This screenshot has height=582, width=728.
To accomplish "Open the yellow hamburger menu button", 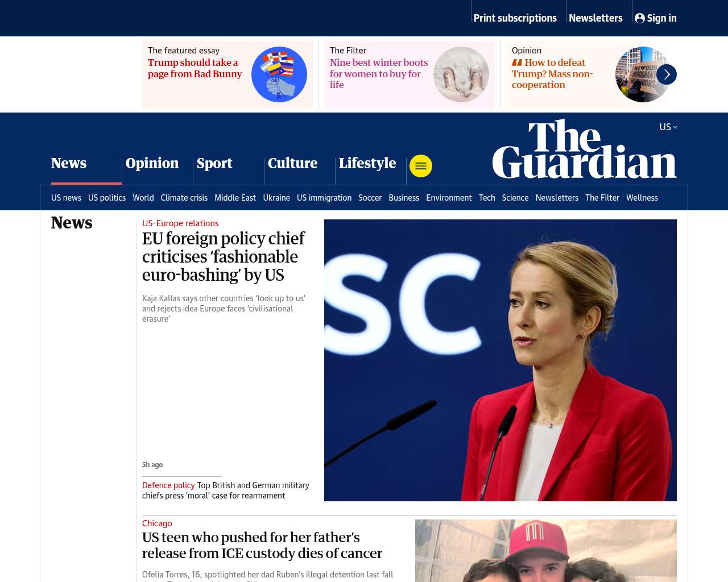I will point(421,166).
